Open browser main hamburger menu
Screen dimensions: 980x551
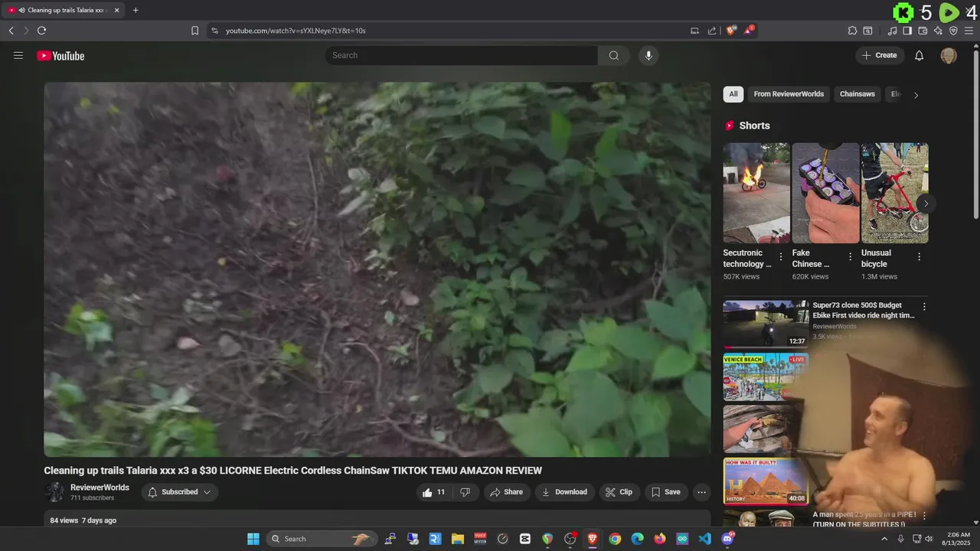tap(969, 31)
